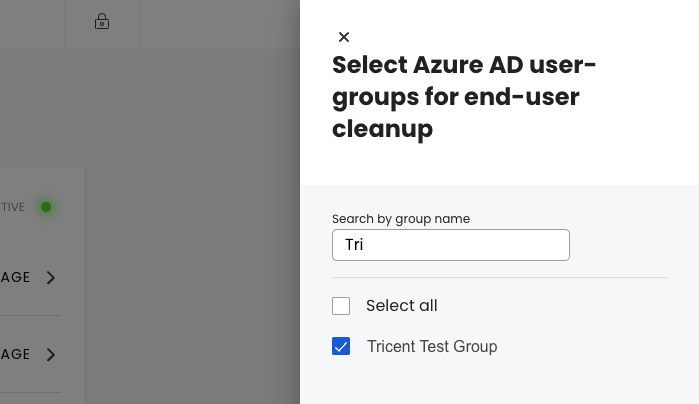Click the green active status dot

(x=46, y=207)
